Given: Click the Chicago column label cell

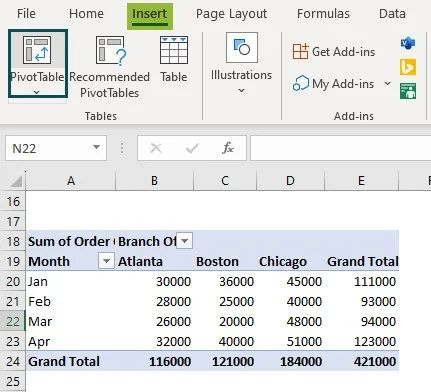Looking at the screenshot, I should tap(290, 261).
